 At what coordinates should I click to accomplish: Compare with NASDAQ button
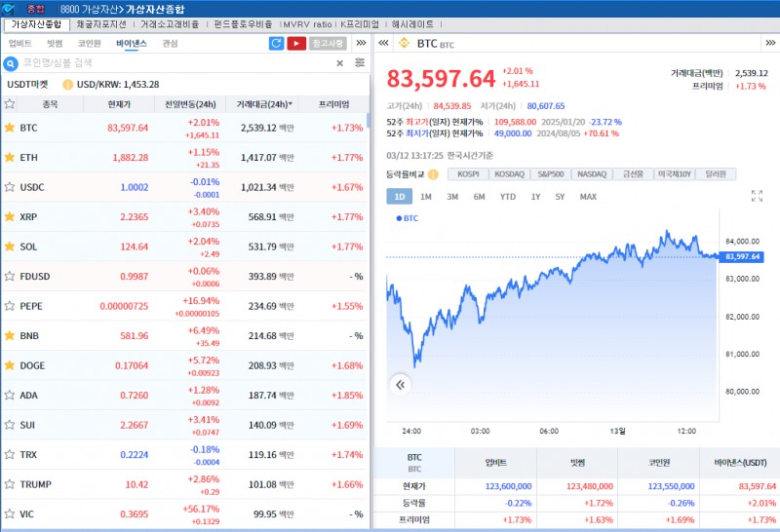[592, 174]
